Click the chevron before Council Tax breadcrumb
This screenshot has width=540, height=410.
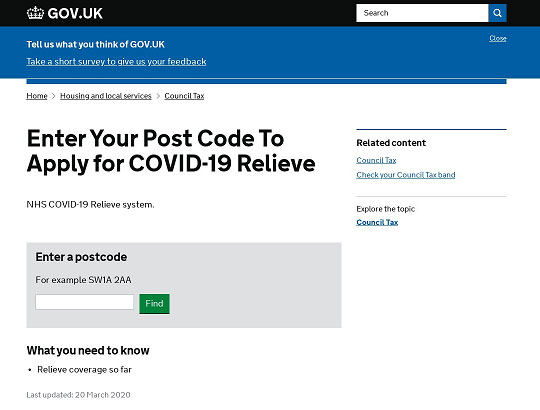coord(158,96)
